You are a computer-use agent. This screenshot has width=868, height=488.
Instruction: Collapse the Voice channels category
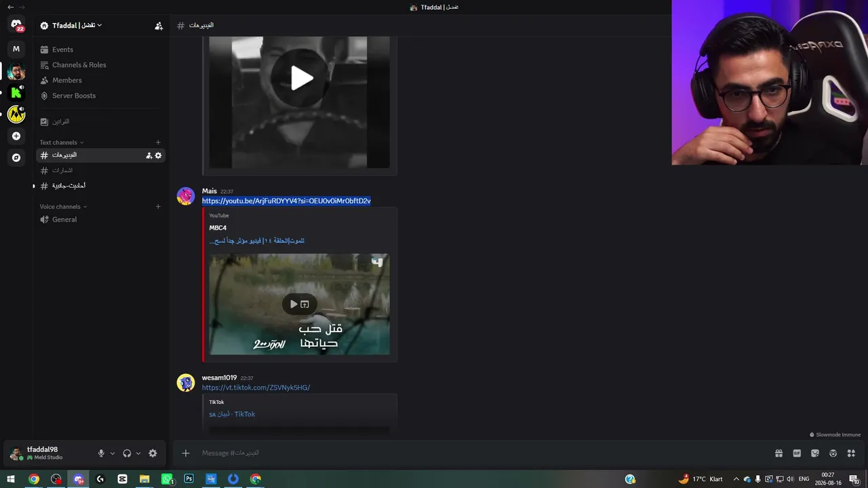pyautogui.click(x=63, y=207)
